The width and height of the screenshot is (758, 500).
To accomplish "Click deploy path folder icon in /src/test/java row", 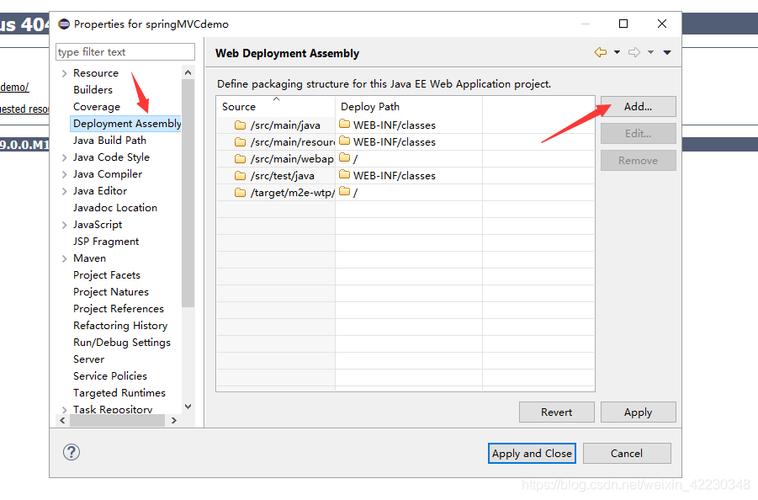I will (x=345, y=174).
